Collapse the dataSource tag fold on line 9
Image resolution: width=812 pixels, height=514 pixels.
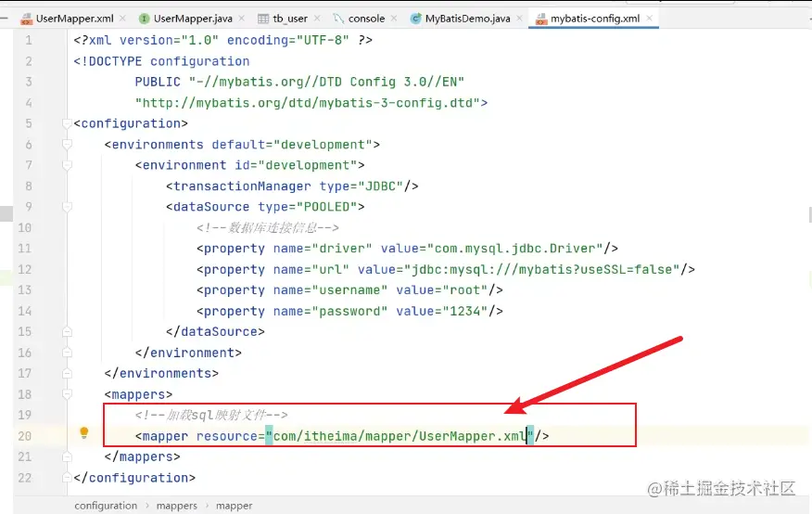click(x=67, y=207)
